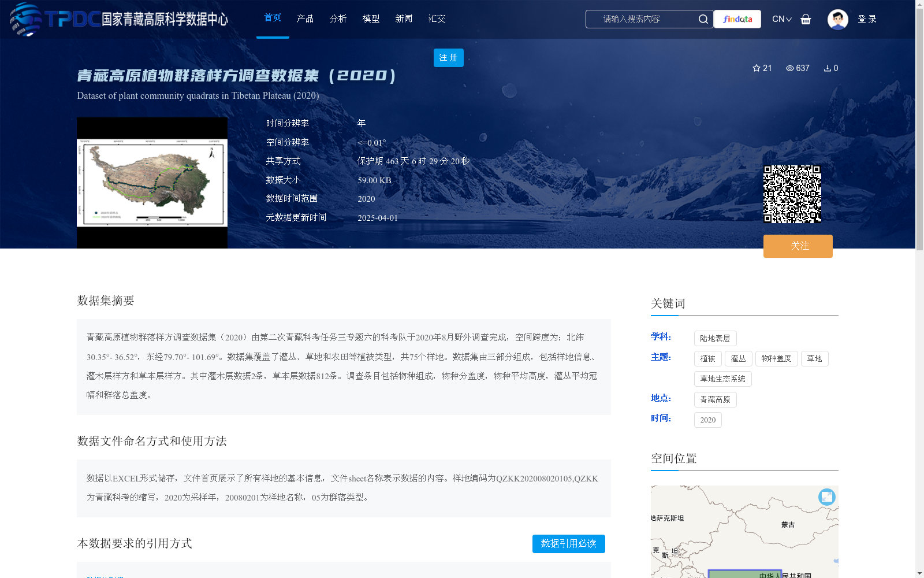Open the 新闻 menu item
This screenshot has height=578, width=924.
coord(404,18)
